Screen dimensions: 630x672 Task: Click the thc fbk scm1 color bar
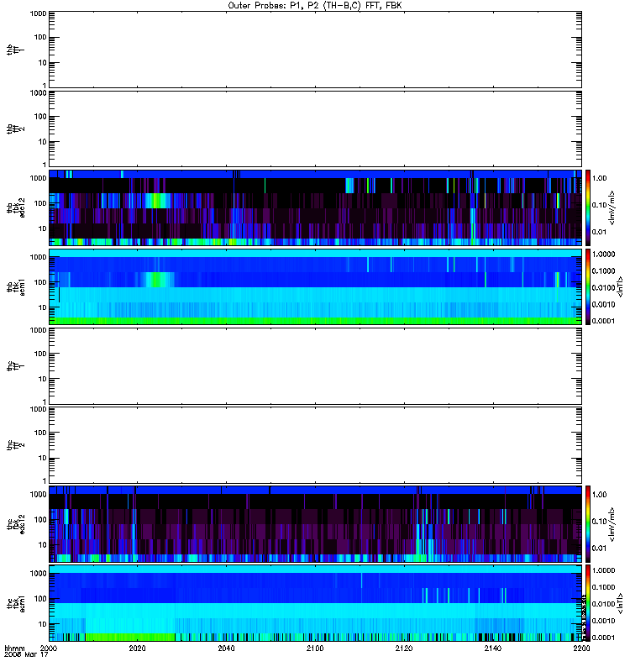tap(588, 603)
